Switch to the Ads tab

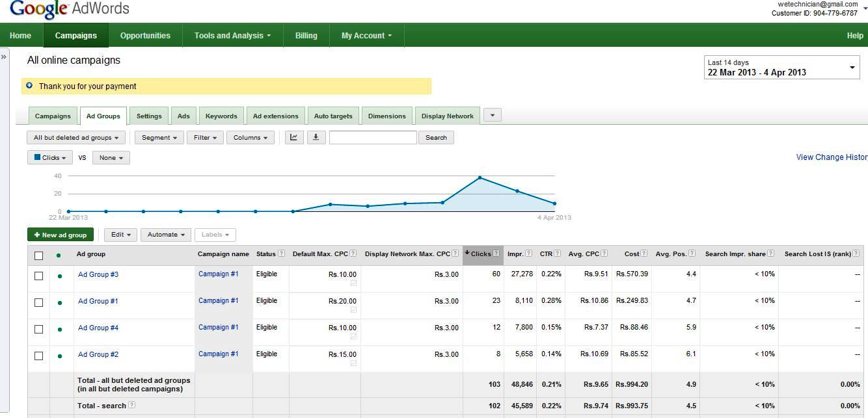(x=183, y=116)
